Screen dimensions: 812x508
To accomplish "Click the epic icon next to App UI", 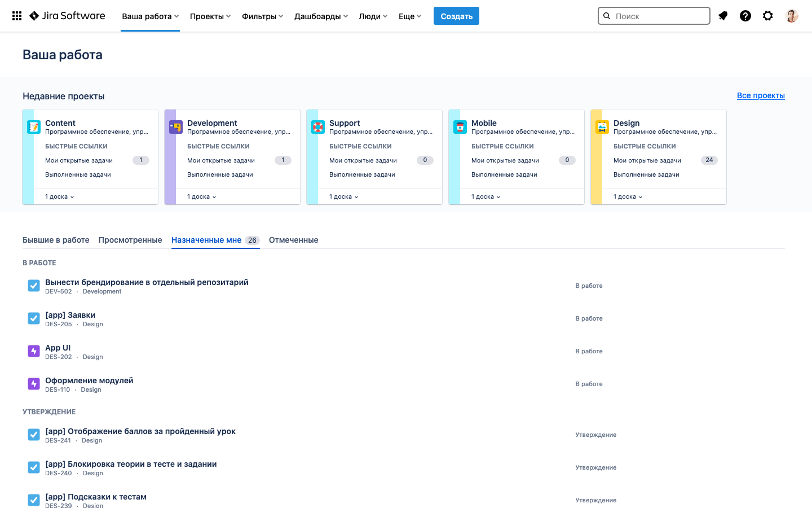I will click(34, 351).
